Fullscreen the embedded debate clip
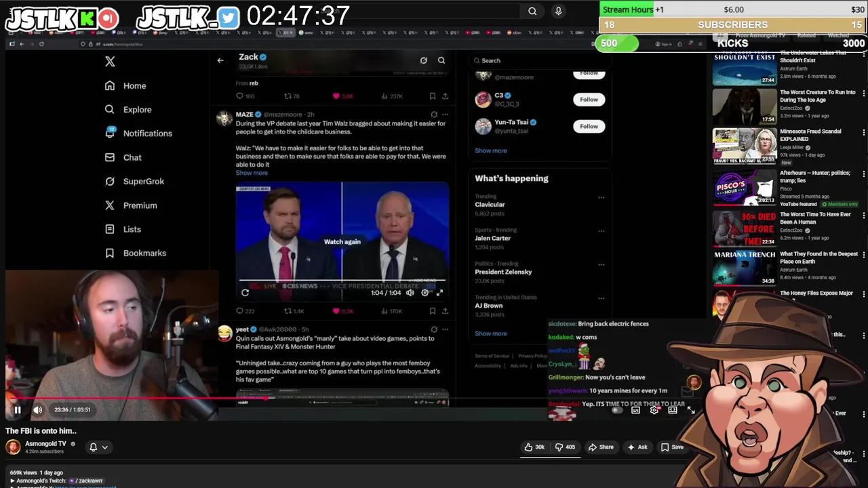 tap(439, 293)
